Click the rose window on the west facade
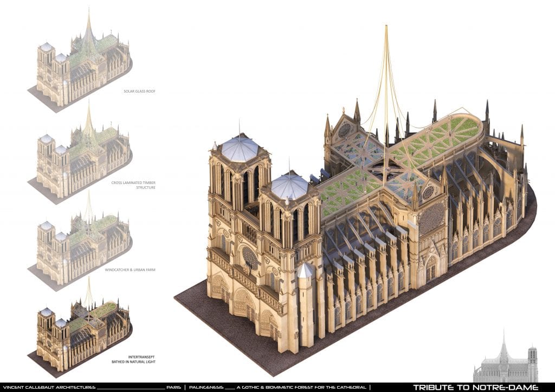Viewport: 555px width, 392px height. click(x=250, y=258)
